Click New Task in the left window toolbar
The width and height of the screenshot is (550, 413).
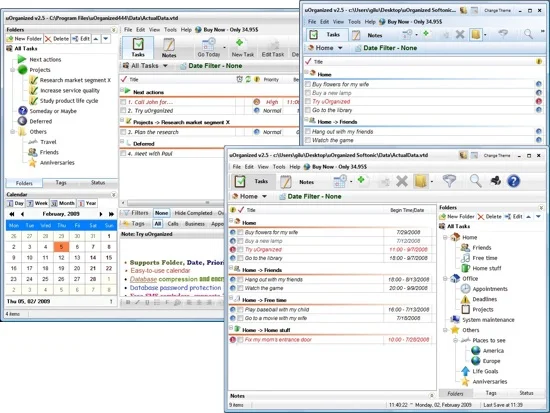pyautogui.click(x=242, y=48)
